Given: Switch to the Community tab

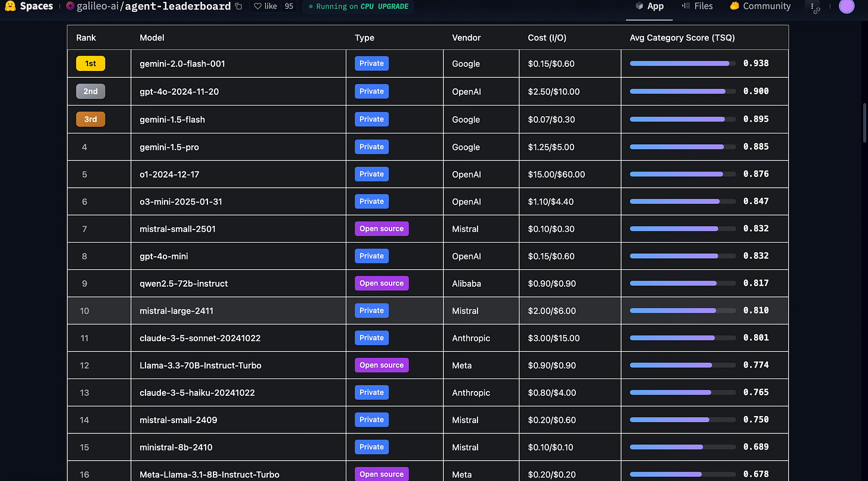Looking at the screenshot, I should [x=760, y=7].
